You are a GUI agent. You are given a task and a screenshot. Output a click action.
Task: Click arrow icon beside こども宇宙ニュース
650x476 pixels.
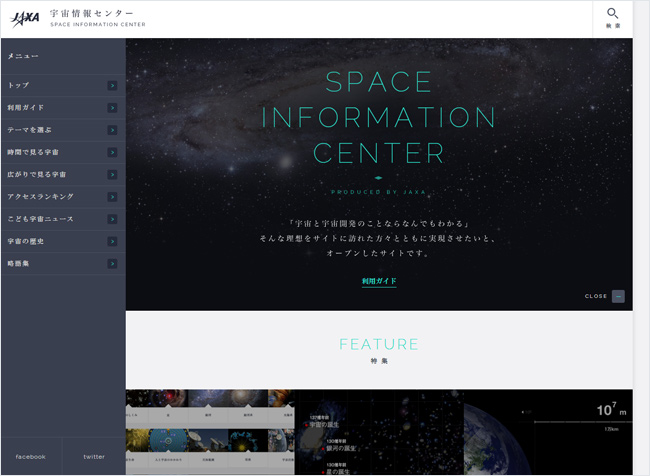pyautogui.click(x=112, y=219)
